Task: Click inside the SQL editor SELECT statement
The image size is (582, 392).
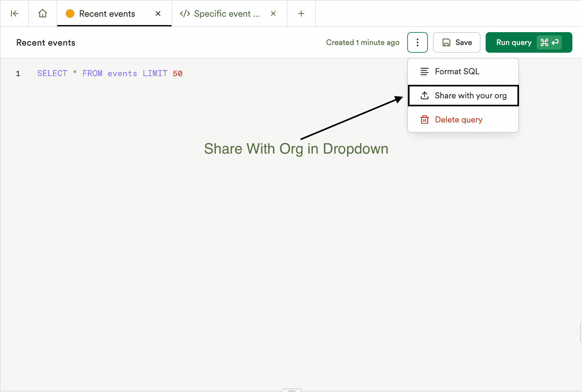Action: pyautogui.click(x=110, y=74)
